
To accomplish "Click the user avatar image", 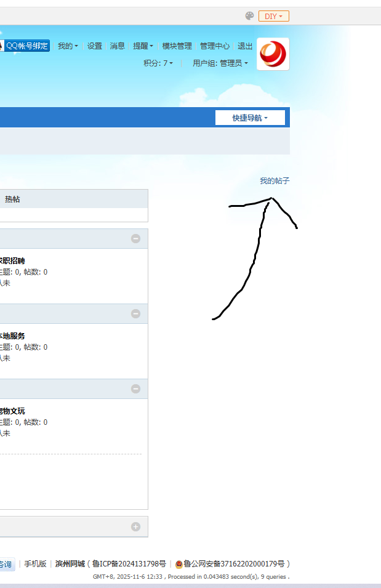I will coord(273,54).
